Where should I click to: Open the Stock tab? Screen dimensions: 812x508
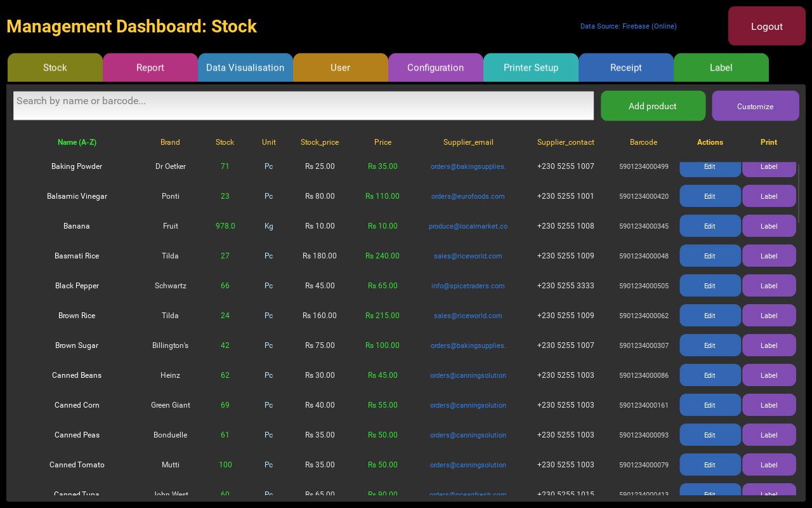[x=55, y=67]
